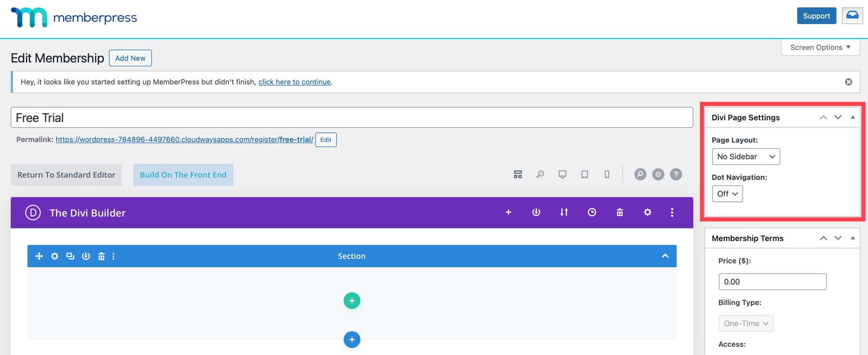Duplicate the Section
The height and width of the screenshot is (355, 868).
(x=70, y=256)
